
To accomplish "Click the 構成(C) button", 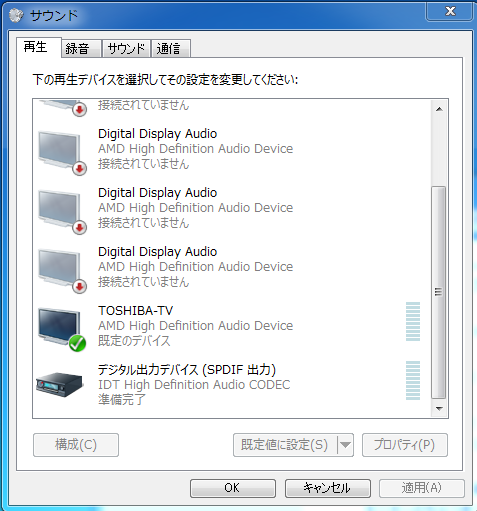I will [x=76, y=445].
